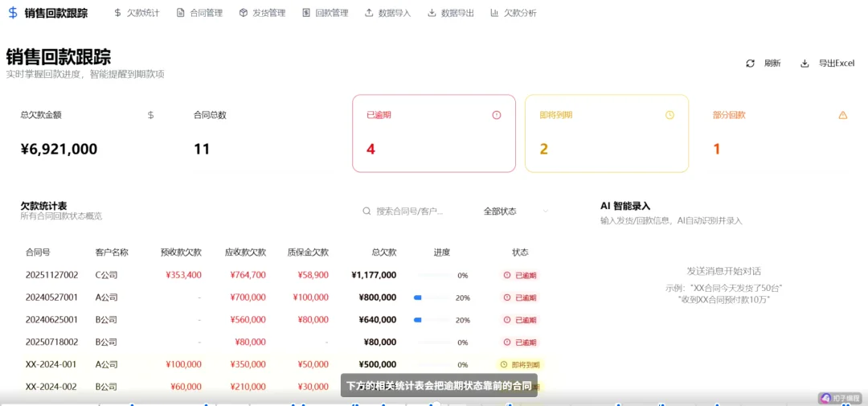The height and width of the screenshot is (406, 868).
Task: Click the 状态 column header
Action: [x=520, y=252]
